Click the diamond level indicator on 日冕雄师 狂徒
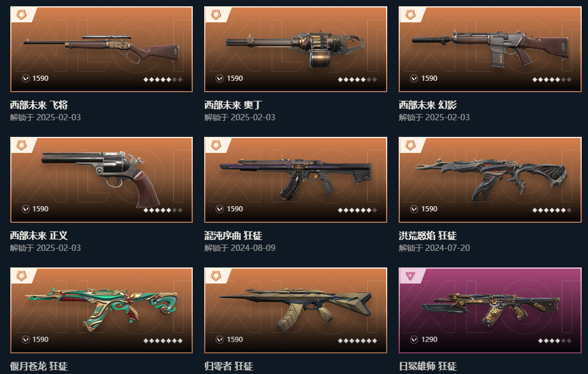588x374 pixels. point(555,341)
